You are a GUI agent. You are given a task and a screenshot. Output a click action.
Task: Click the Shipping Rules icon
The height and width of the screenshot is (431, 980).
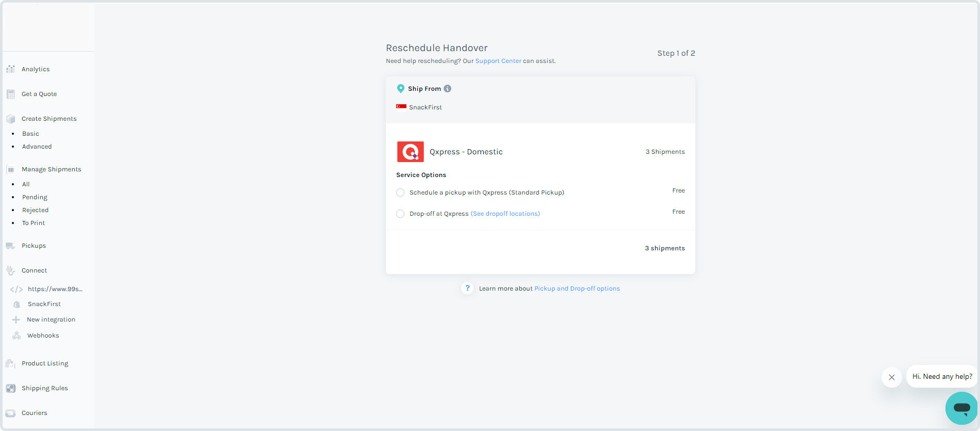(10, 388)
